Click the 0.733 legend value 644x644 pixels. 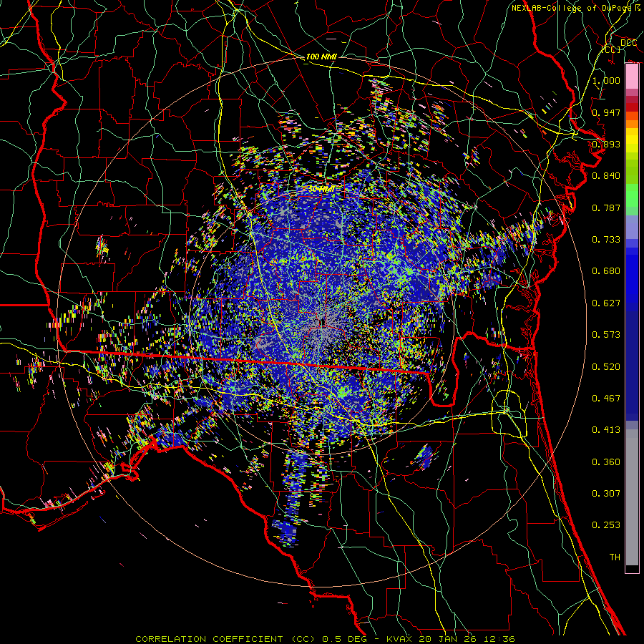[606, 240]
